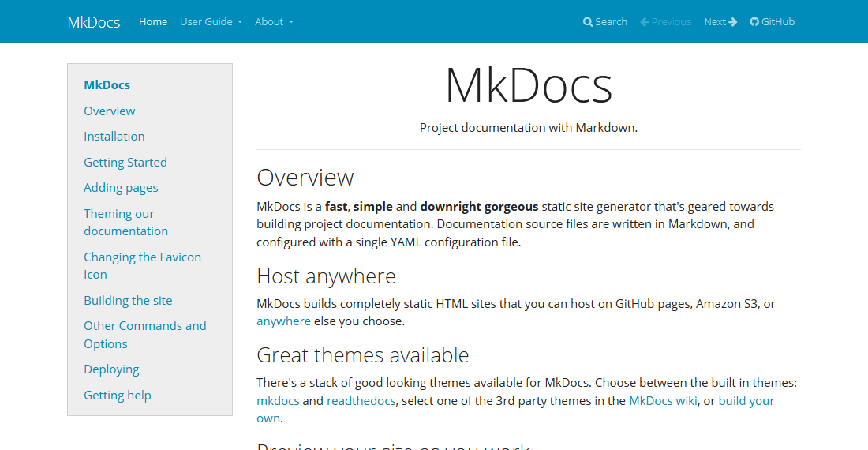Click the GitHub logo icon
The width and height of the screenshot is (868, 450).
tap(754, 22)
